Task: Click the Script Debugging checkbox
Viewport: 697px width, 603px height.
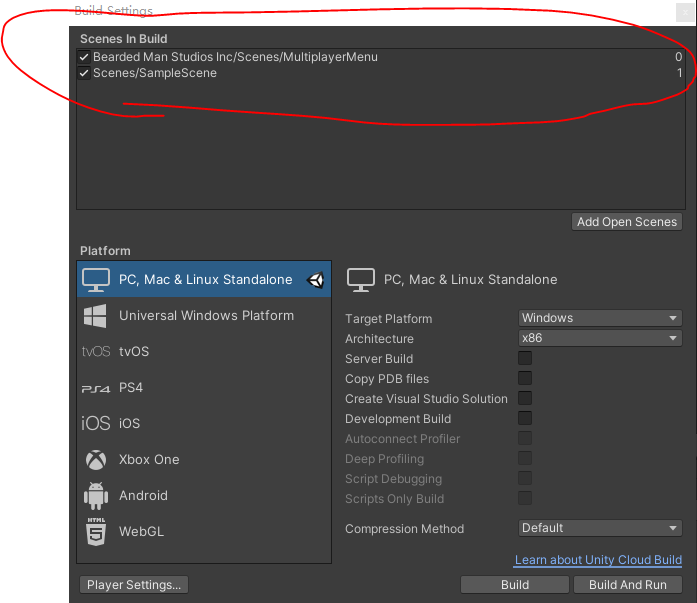Action: 525,478
